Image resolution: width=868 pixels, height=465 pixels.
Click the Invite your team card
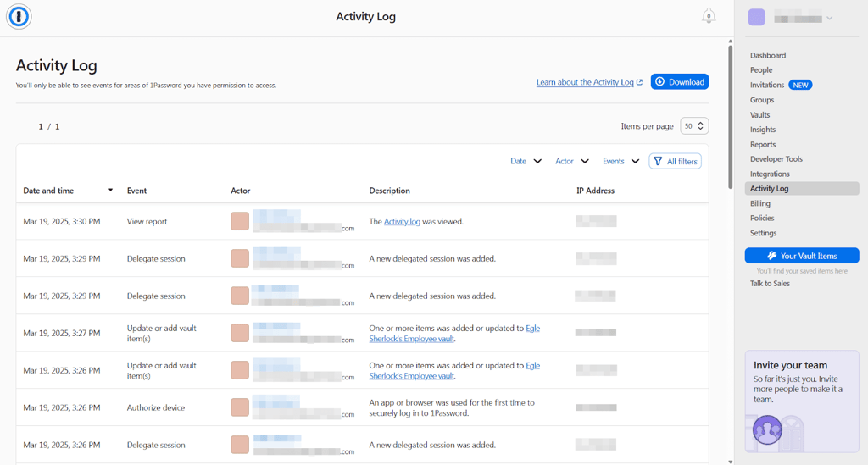tap(802, 401)
